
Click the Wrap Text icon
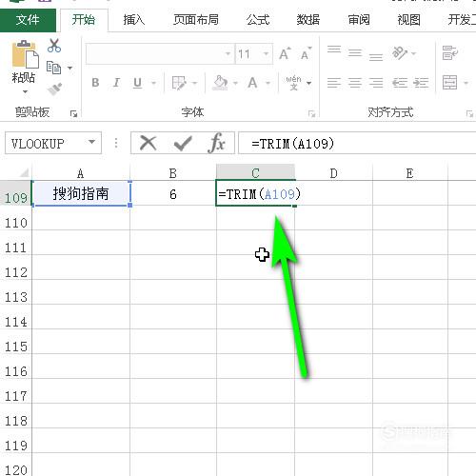point(450,52)
